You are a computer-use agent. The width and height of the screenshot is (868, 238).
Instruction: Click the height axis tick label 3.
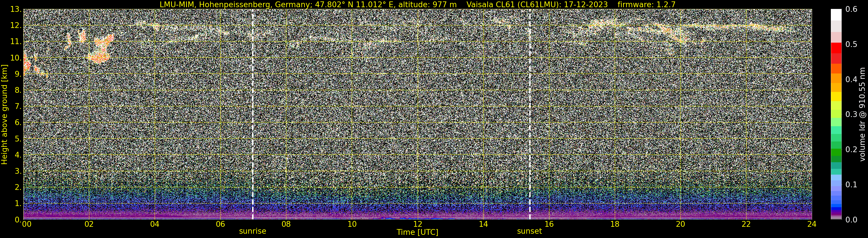tap(18, 171)
